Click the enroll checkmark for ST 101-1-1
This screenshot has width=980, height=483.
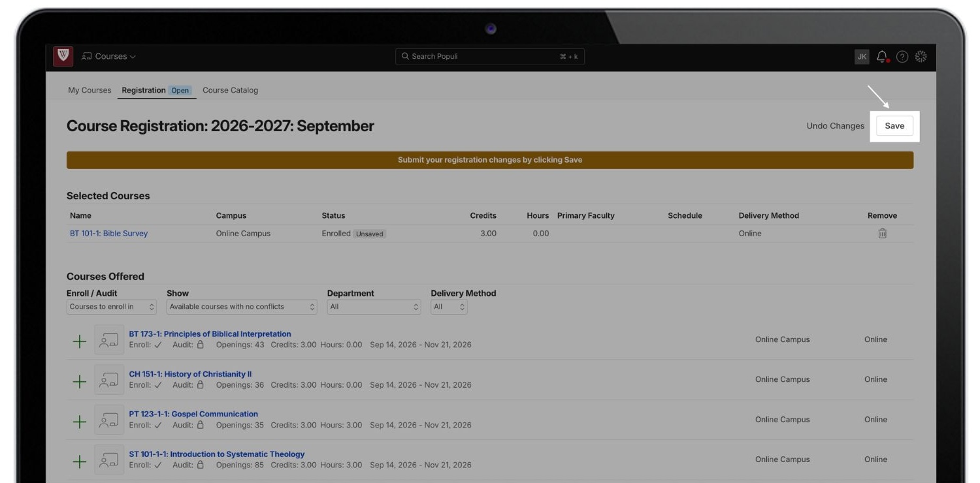(x=158, y=465)
